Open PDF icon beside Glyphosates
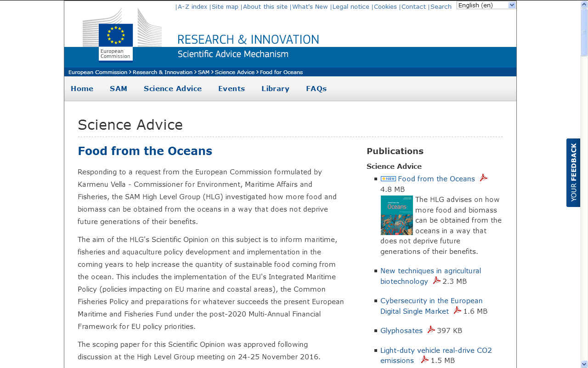 (x=431, y=329)
